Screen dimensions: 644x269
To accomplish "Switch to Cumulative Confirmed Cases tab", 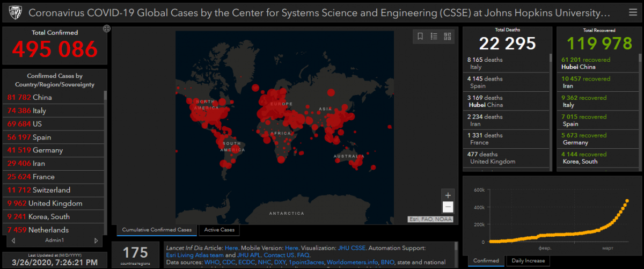I will (157, 230).
